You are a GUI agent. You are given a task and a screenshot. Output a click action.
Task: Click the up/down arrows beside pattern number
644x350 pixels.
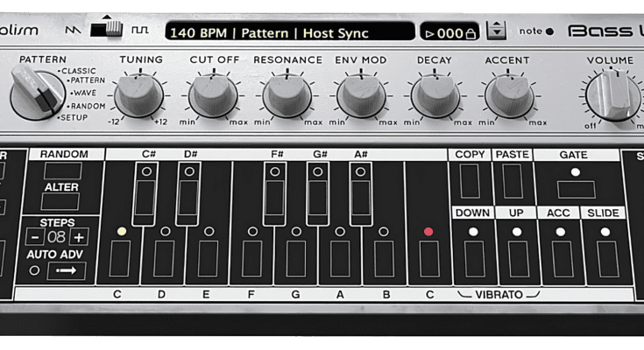coord(497,31)
